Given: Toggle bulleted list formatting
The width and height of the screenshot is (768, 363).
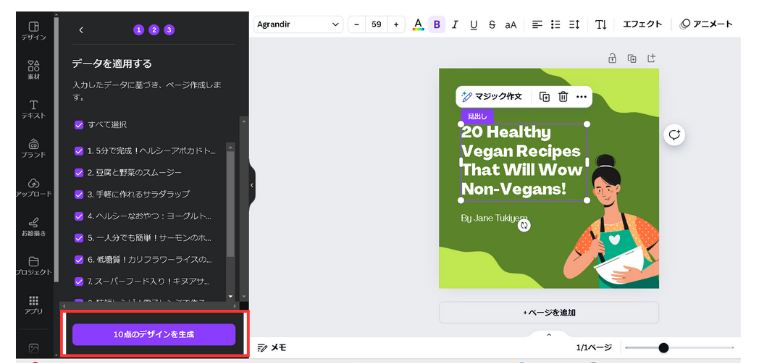Looking at the screenshot, I should coord(555,24).
